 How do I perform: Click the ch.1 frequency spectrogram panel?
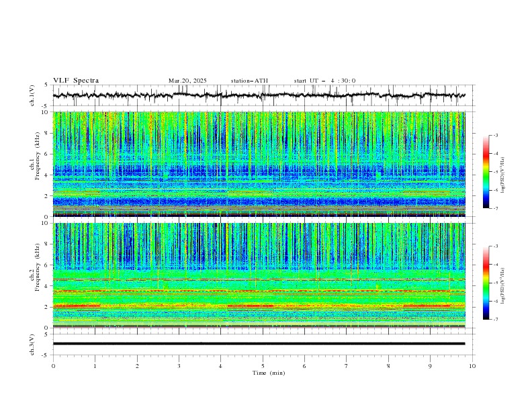tap(259, 164)
